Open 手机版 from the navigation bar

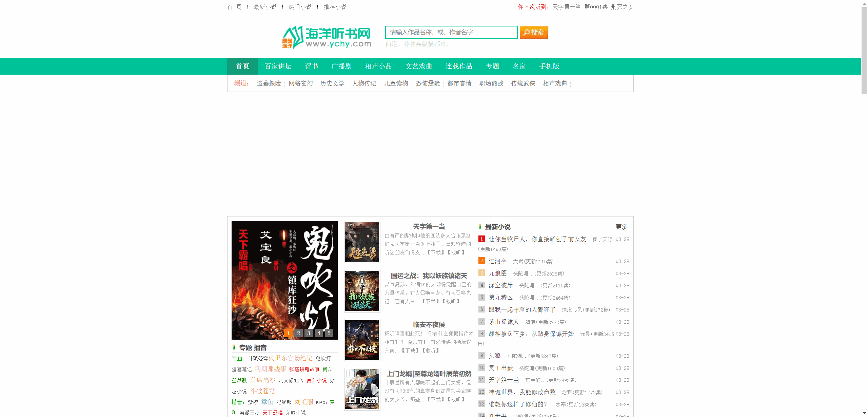[550, 66]
